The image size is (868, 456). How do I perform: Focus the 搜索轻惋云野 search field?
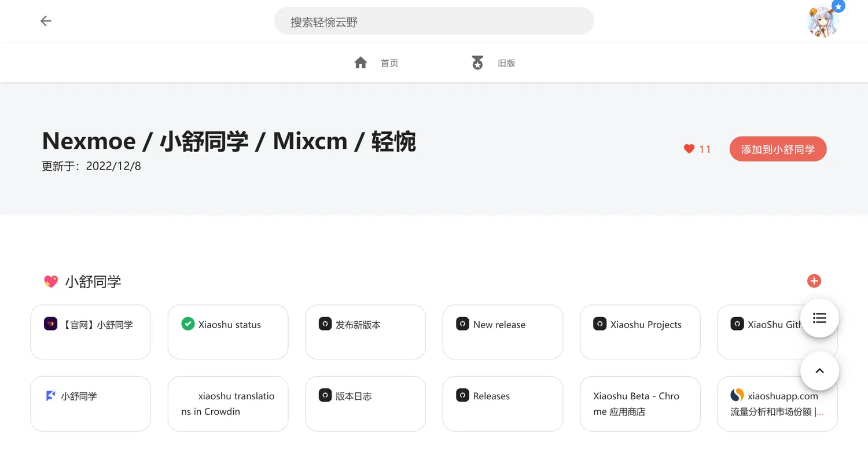(434, 21)
